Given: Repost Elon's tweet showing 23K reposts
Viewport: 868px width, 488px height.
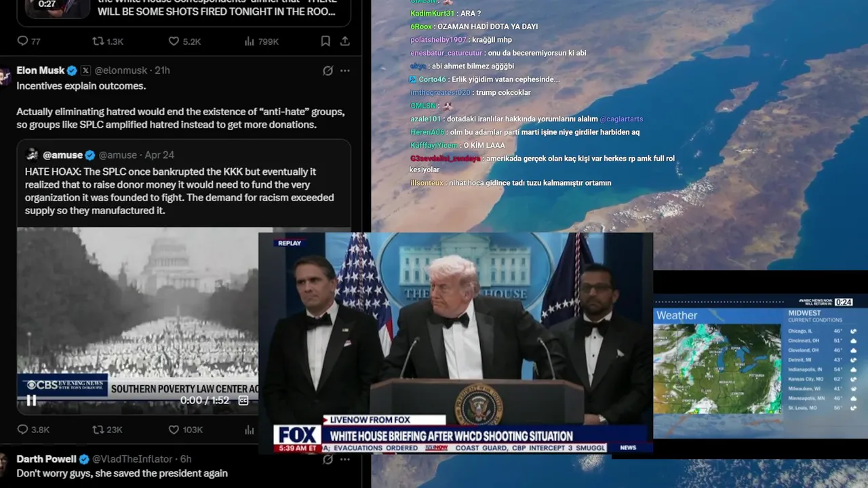Looking at the screenshot, I should click(108, 430).
